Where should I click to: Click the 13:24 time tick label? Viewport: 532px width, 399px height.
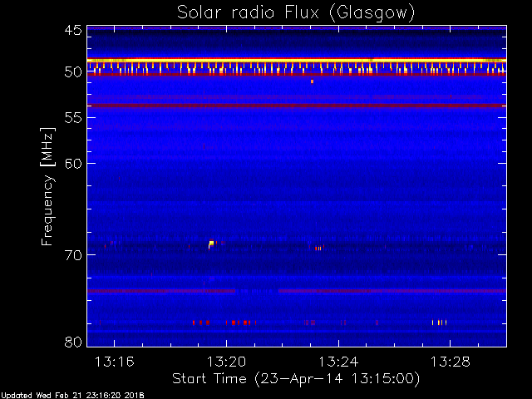pos(338,362)
